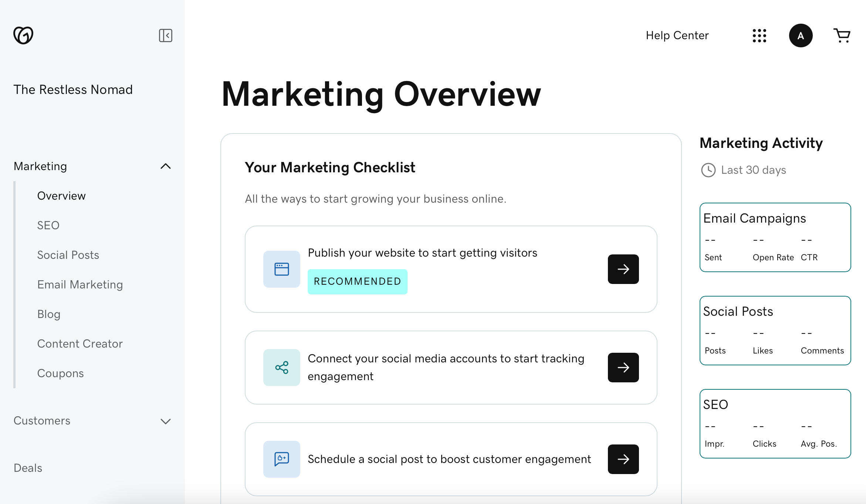Expand the Customers section
866x504 pixels.
point(166,421)
